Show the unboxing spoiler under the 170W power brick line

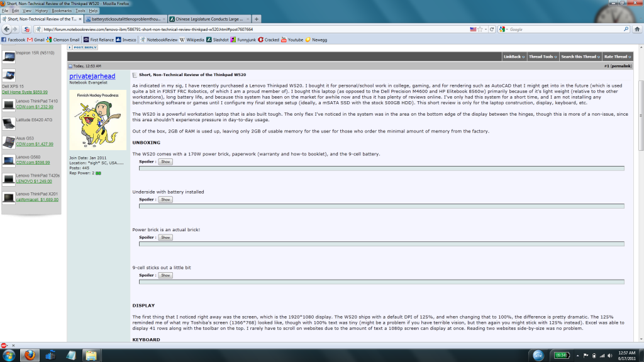point(165,162)
